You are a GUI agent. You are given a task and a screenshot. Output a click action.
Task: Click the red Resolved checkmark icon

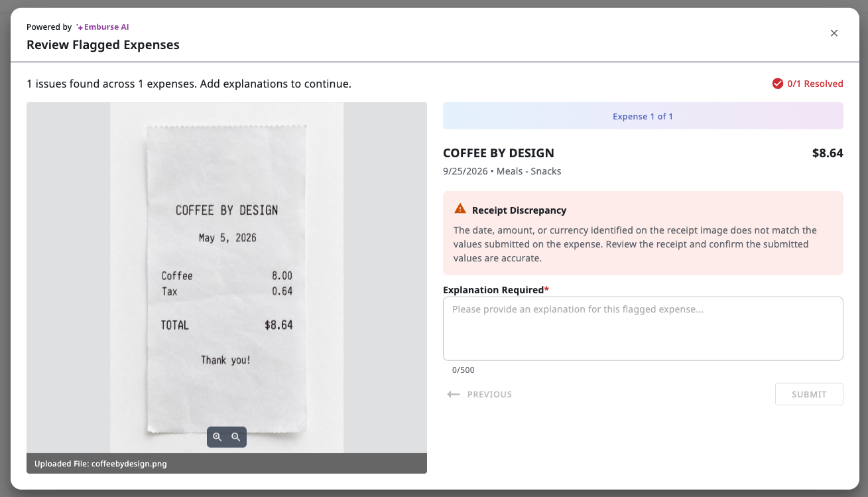(778, 84)
